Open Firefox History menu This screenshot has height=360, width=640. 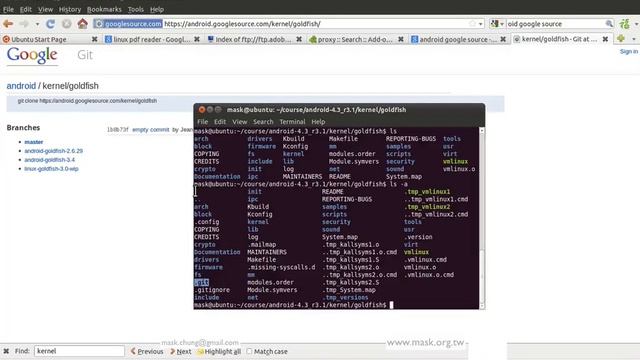[x=70, y=9]
